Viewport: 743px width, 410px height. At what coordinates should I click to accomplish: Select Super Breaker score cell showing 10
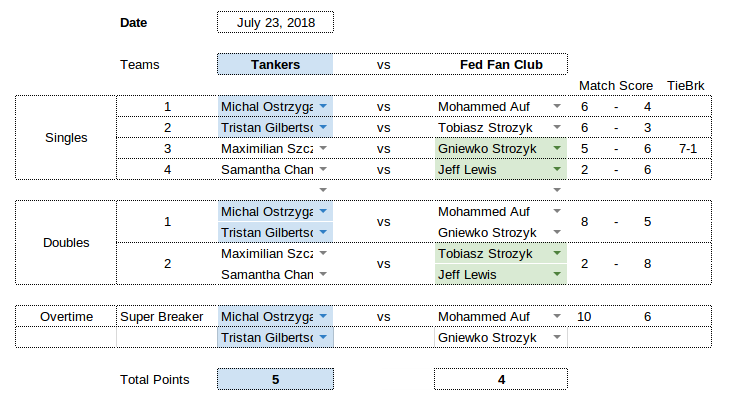click(584, 317)
